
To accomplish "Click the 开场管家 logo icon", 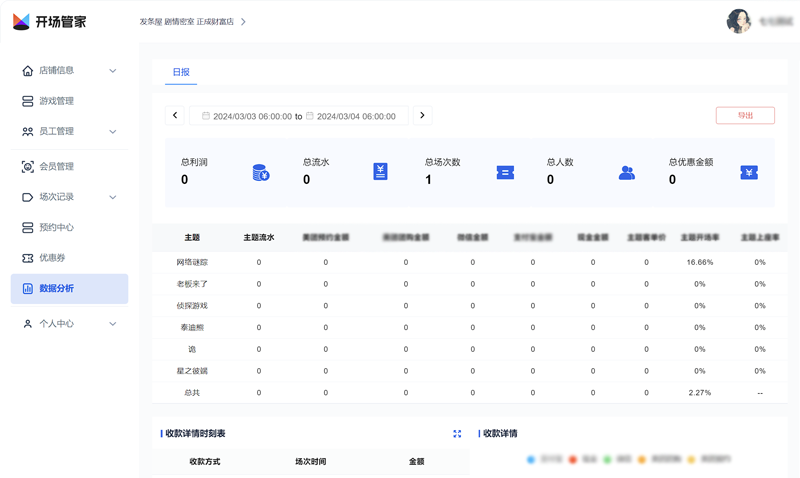I will [21, 21].
